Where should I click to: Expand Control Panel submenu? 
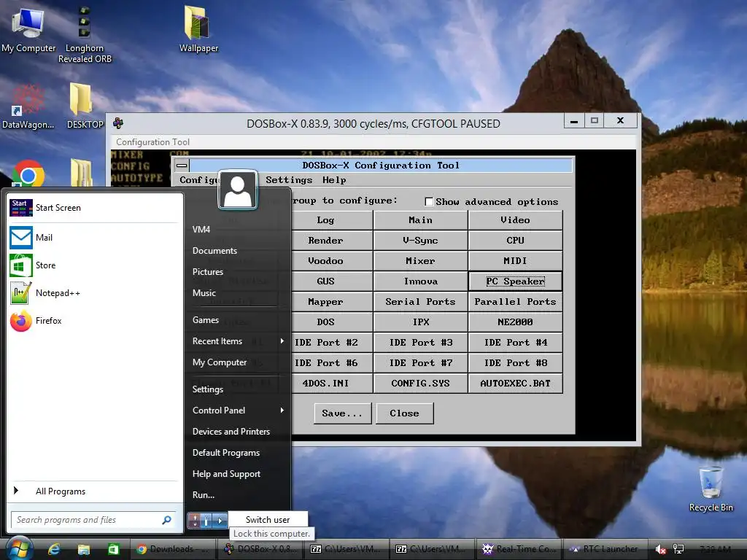282,410
